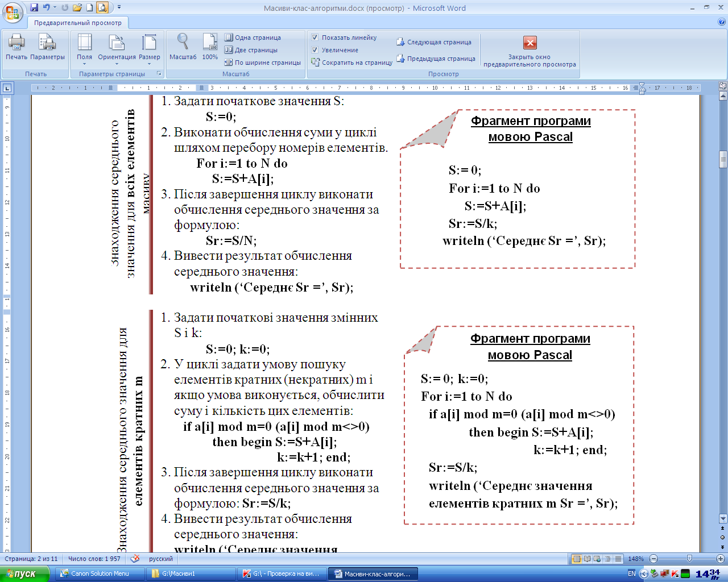The width and height of the screenshot is (728, 582).
Task: Go to Предыдущая страница
Action: click(436, 59)
